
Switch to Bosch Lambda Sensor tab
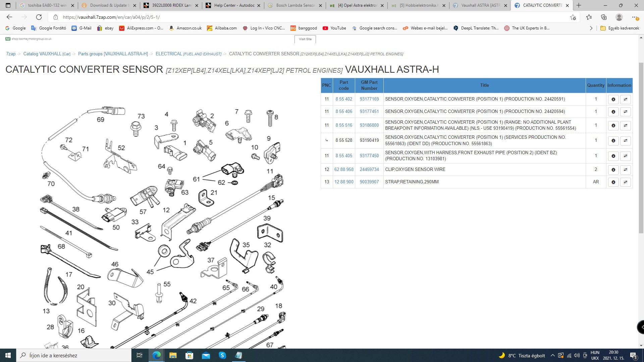click(x=295, y=5)
